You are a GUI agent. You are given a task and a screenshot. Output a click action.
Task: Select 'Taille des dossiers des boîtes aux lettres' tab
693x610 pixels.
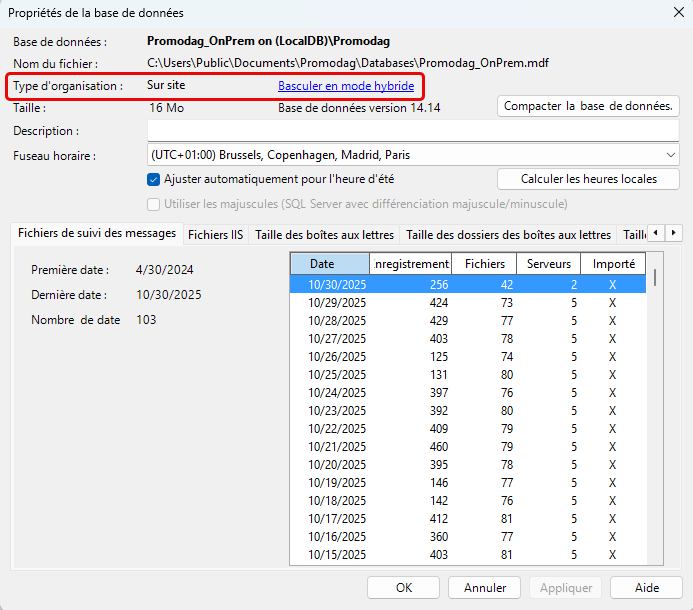(x=509, y=235)
